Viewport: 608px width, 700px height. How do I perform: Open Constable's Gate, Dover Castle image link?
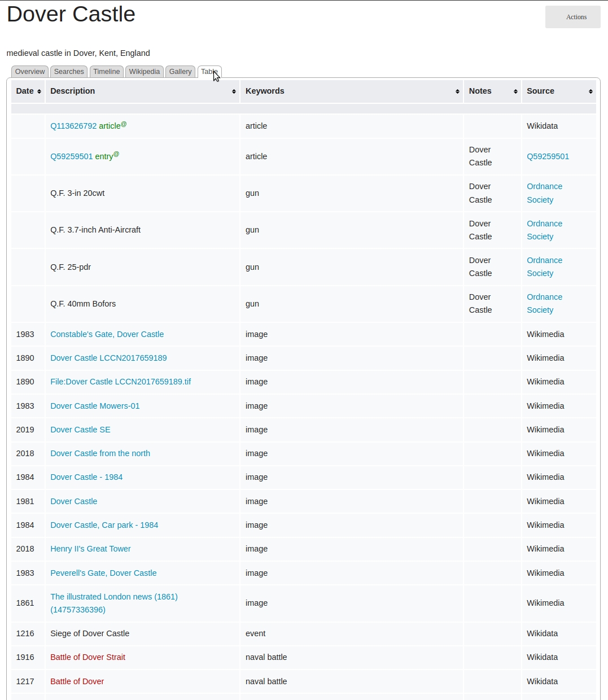pos(107,334)
